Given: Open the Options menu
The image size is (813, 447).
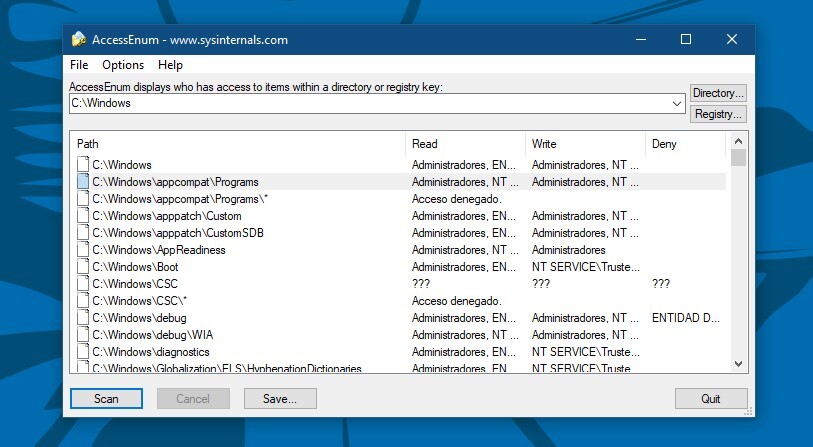Looking at the screenshot, I should point(123,65).
